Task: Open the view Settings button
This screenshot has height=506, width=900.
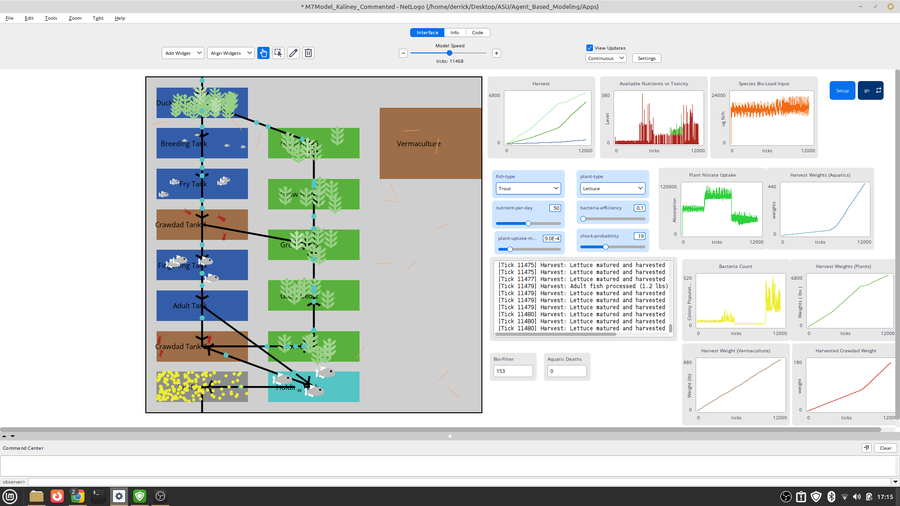Action: point(646,58)
